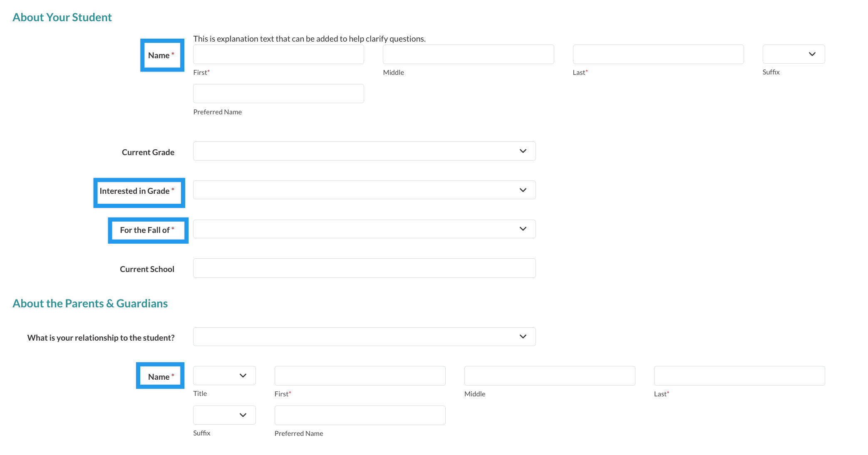The height and width of the screenshot is (455, 868).
Task: Click the student Preferred Name field
Action: pyautogui.click(x=278, y=94)
